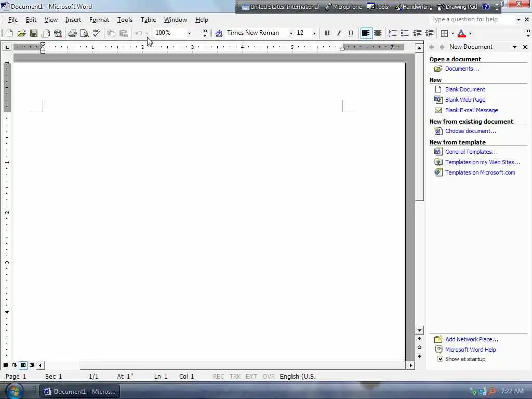
Task: Set Center paragraph alignment
Action: [x=378, y=33]
